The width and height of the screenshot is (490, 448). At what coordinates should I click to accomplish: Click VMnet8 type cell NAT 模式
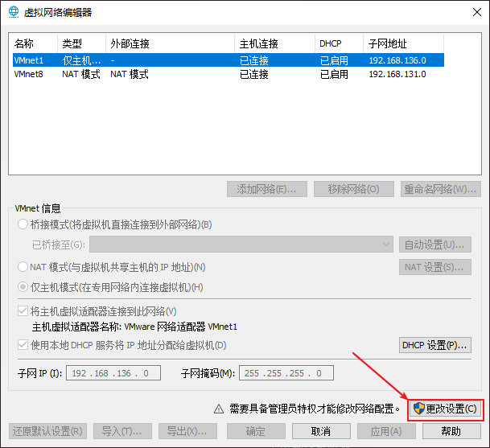click(81, 74)
